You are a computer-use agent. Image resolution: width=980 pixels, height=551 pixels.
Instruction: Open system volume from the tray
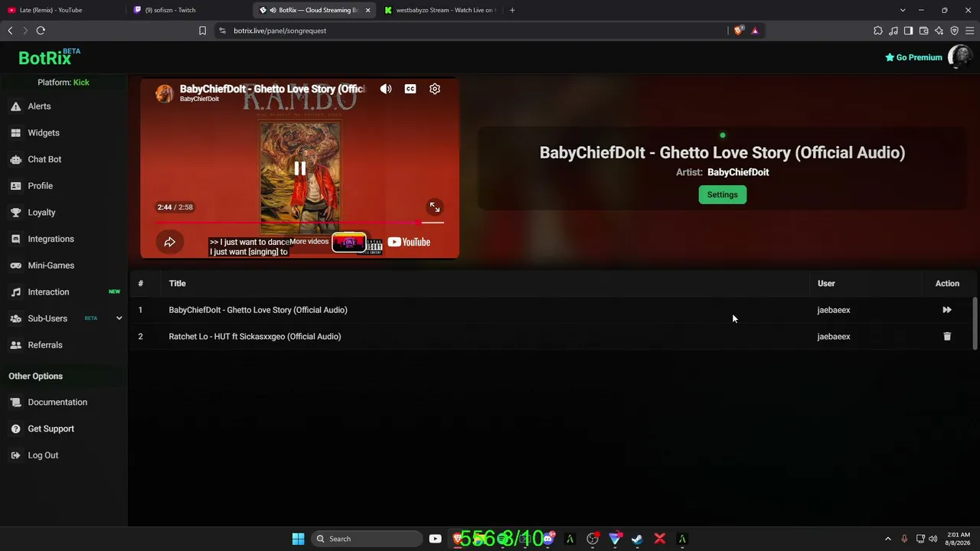point(933,539)
